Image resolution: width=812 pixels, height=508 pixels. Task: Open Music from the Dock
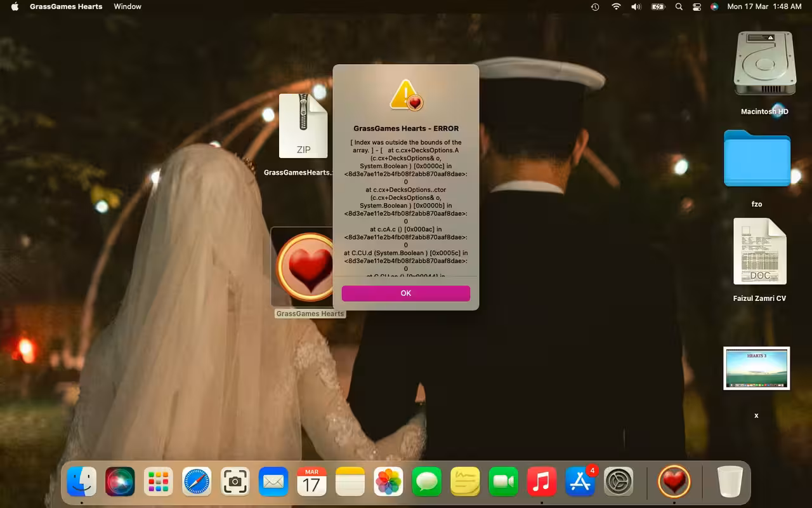[x=542, y=481]
